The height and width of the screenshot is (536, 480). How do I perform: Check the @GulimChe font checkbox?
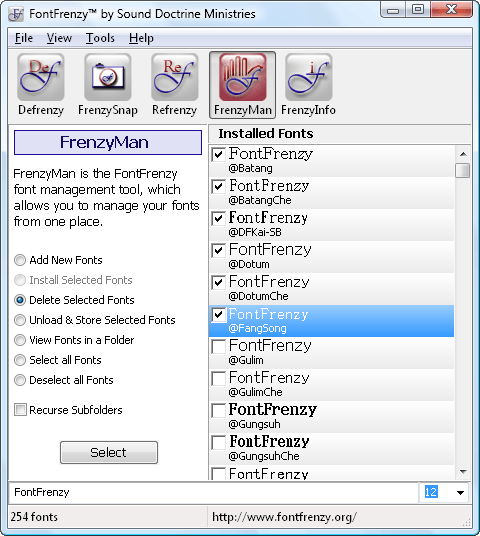click(218, 378)
